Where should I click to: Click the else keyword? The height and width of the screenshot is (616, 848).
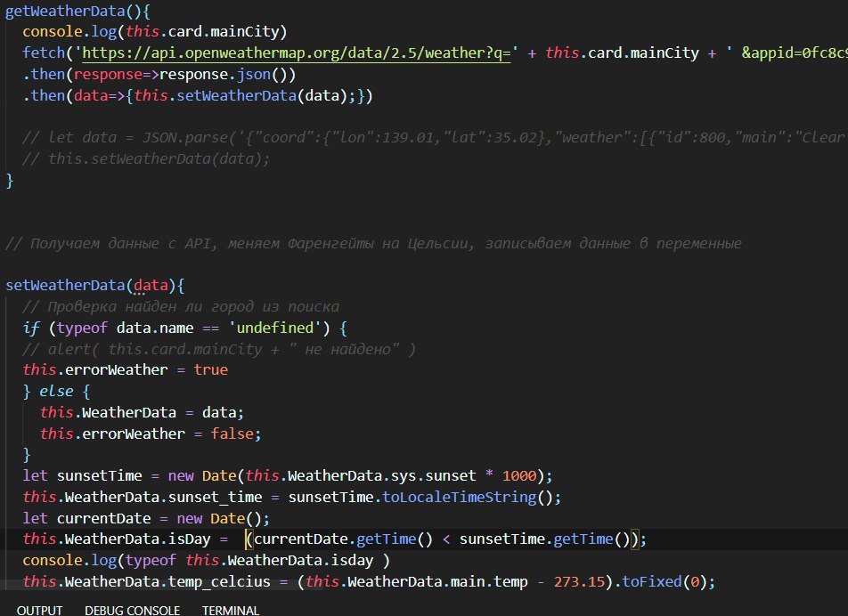tap(56, 391)
